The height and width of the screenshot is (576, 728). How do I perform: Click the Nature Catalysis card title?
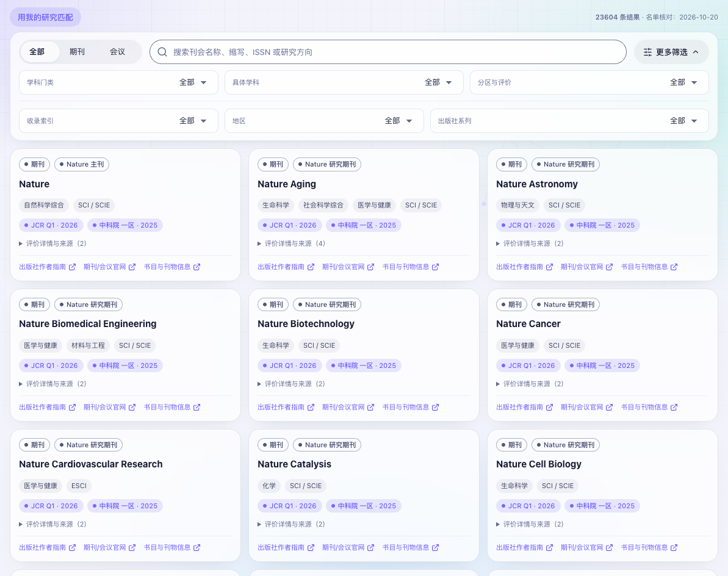pyautogui.click(x=294, y=464)
